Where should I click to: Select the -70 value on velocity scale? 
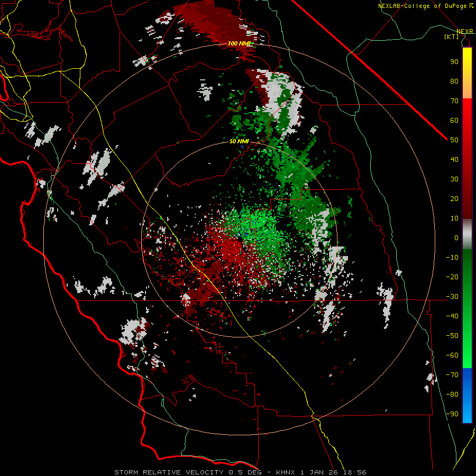[x=452, y=374]
